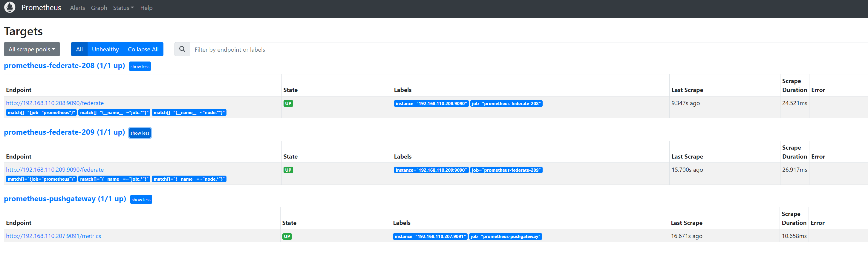868x264 pixels.
Task: Click Error column header in pushgateway table
Action: 818,223
